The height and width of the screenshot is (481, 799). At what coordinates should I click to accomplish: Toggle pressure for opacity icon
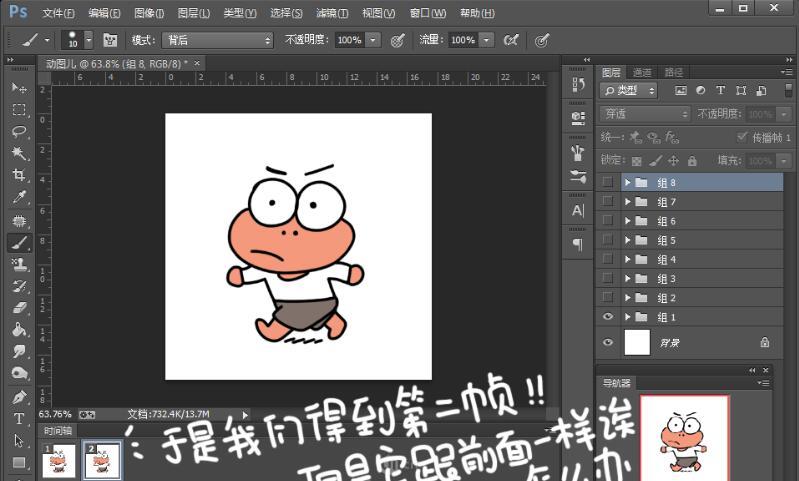[x=397, y=40]
